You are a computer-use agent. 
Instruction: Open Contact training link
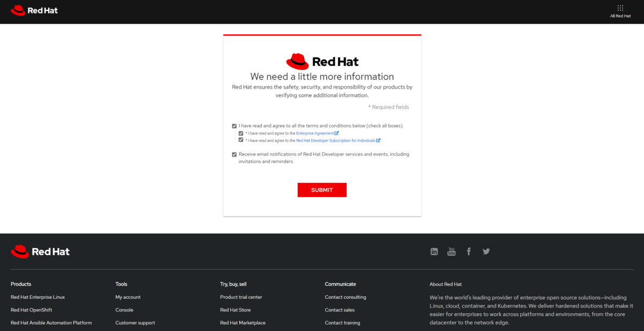click(x=342, y=323)
